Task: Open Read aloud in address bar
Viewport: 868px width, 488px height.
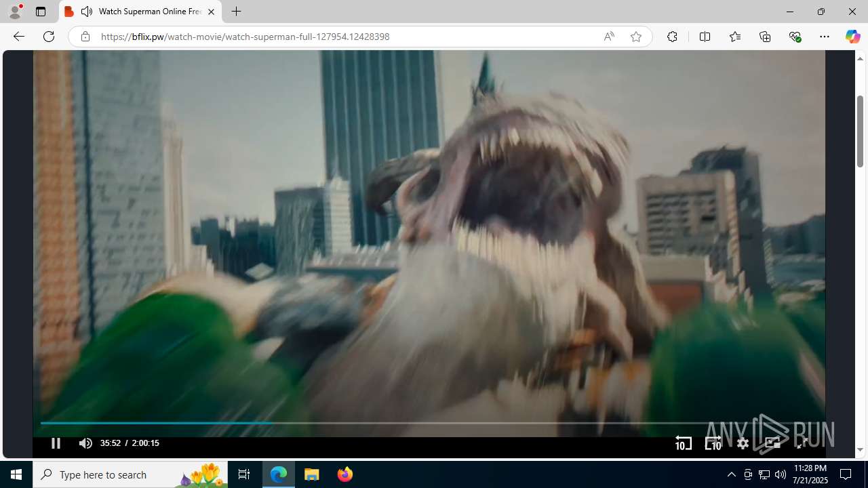Action: pyautogui.click(x=609, y=37)
